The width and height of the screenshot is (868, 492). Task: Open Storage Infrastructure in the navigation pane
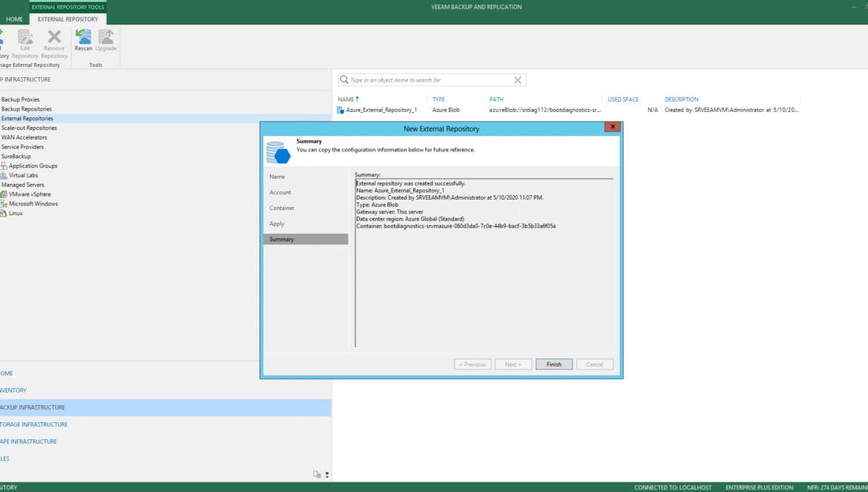(165, 424)
